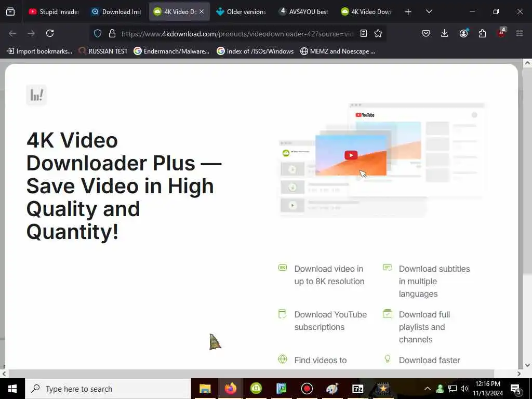532x399 pixels.
Task: Save page to Pocket
Action: click(426, 33)
